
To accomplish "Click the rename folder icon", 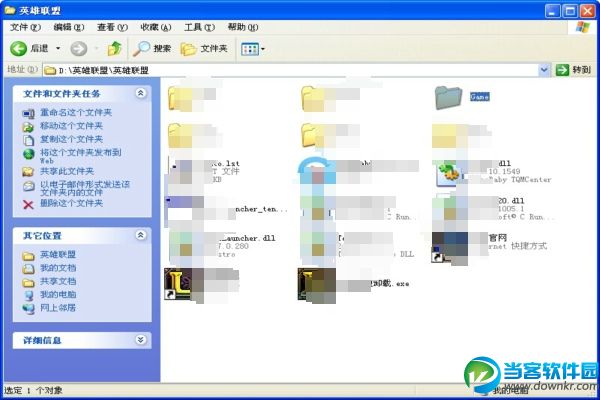I will (x=28, y=114).
